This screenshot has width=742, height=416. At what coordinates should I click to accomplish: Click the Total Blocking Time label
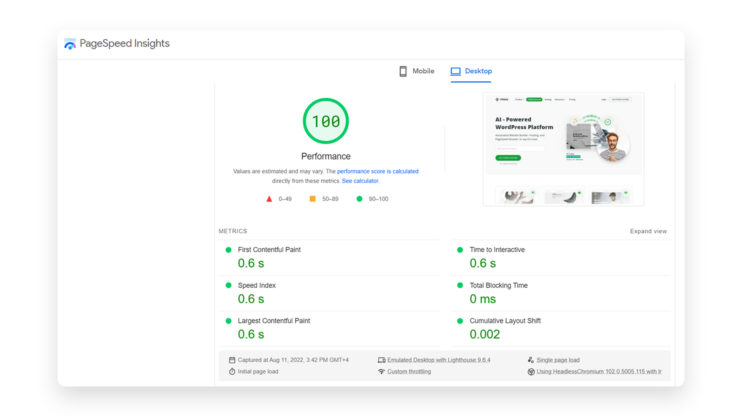(x=498, y=285)
